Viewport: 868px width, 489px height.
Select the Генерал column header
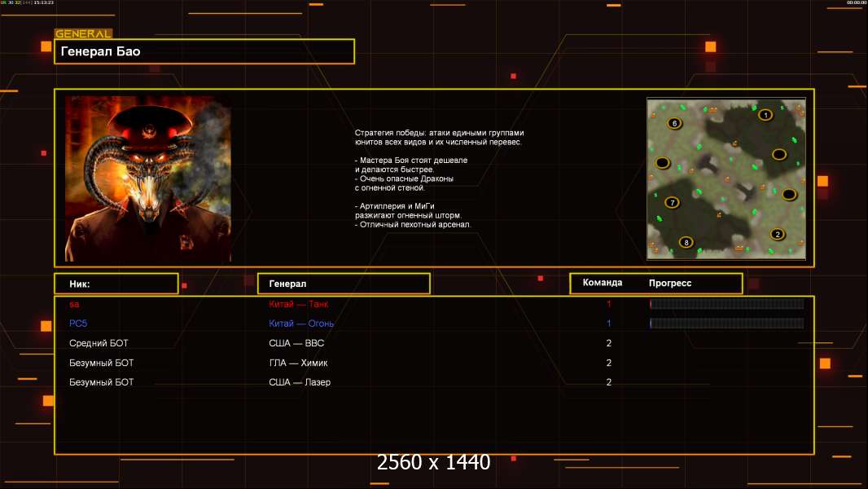[343, 284]
